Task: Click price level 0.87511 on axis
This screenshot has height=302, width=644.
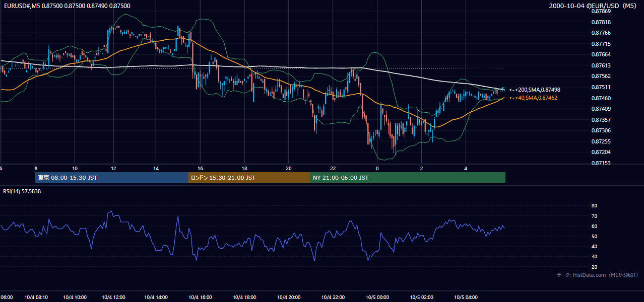Action: [x=601, y=87]
